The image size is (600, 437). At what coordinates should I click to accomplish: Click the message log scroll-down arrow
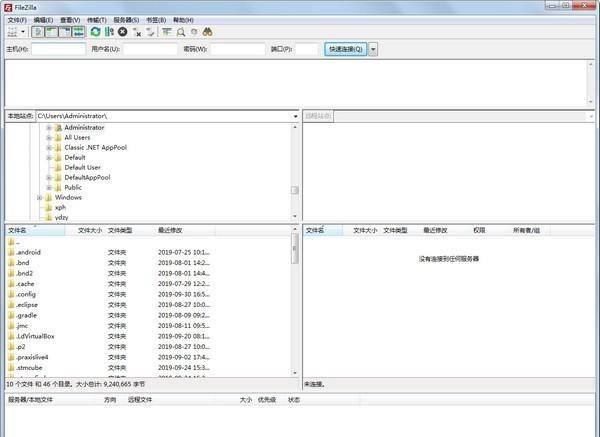pyautogui.click(x=591, y=102)
